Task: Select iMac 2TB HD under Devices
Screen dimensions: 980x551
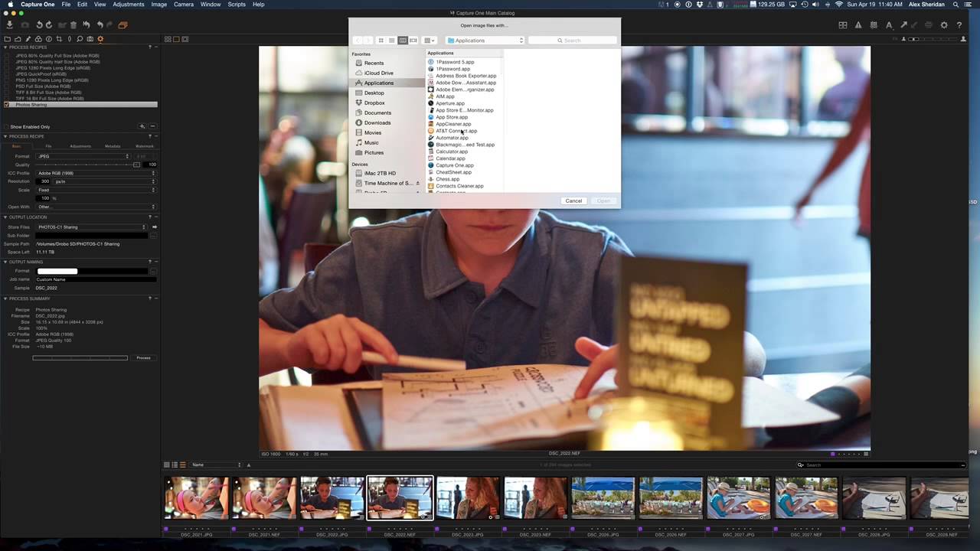Action: click(380, 173)
